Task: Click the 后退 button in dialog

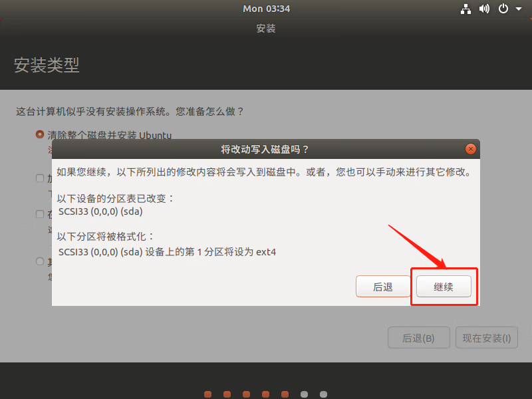Action: [383, 287]
